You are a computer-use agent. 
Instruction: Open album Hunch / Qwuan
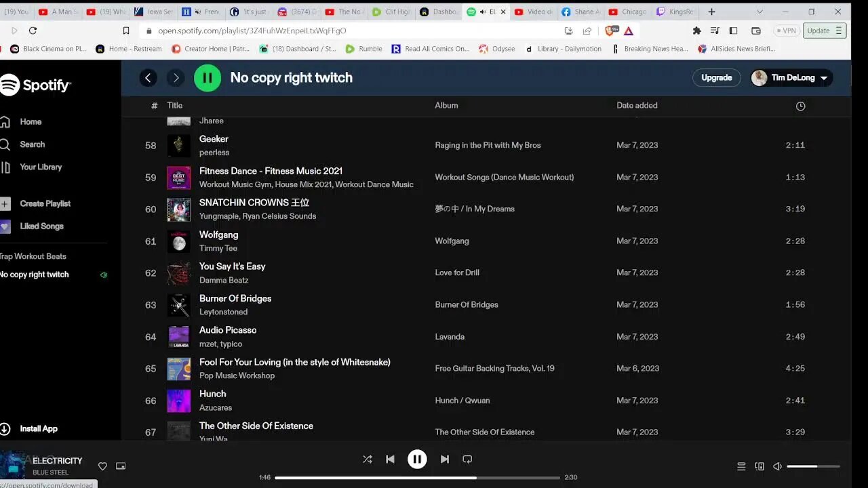click(x=462, y=401)
